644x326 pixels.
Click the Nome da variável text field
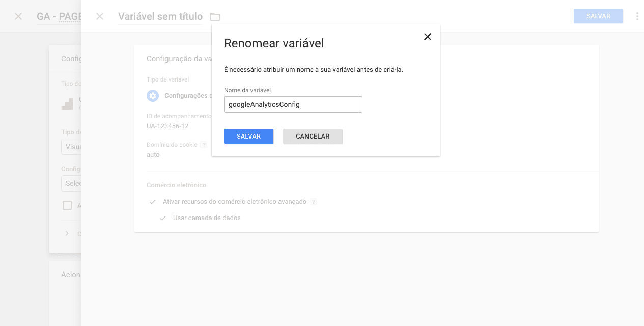293,104
